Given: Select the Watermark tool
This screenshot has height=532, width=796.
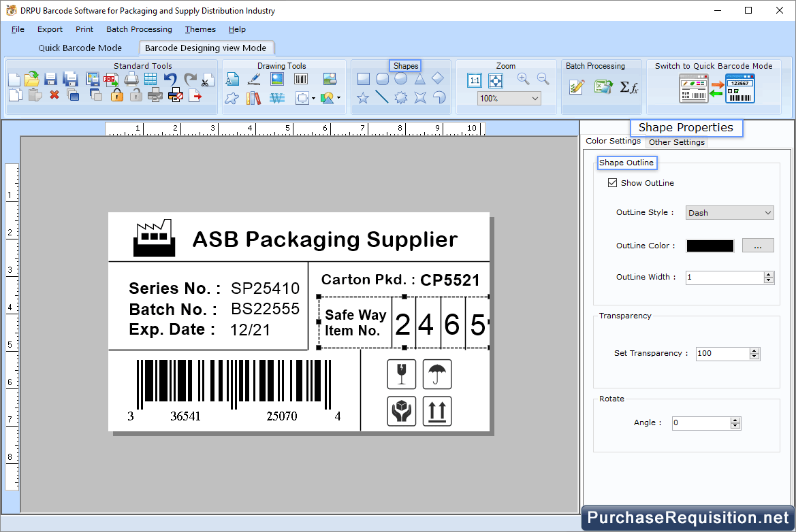Looking at the screenshot, I should point(277,98).
